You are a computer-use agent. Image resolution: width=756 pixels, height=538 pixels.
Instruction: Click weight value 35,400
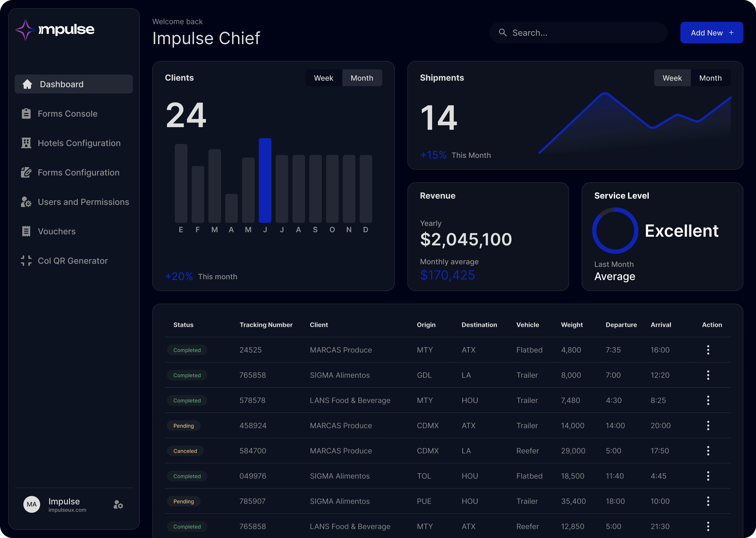573,501
